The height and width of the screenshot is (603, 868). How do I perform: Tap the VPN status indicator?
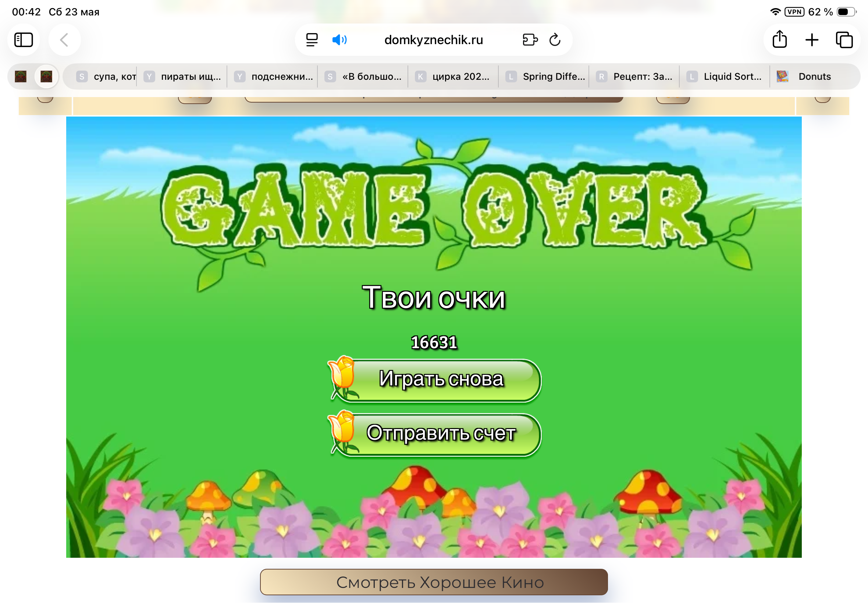point(794,12)
